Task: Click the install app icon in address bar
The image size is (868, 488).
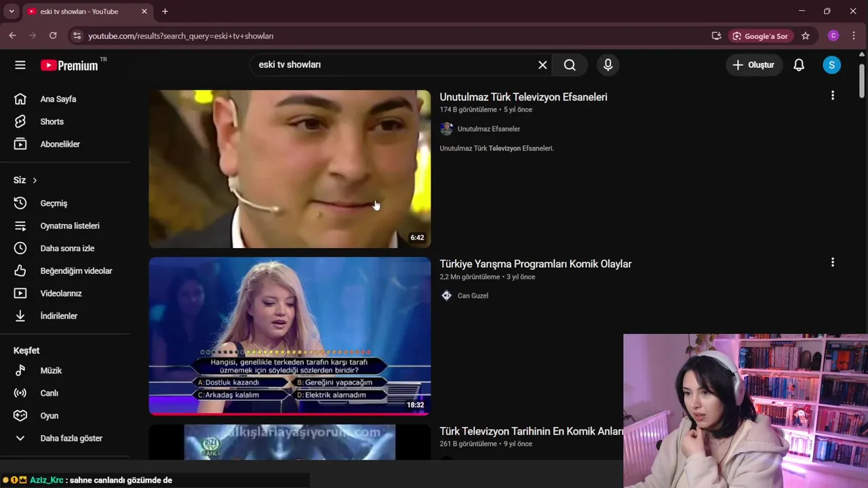Action: click(x=716, y=36)
